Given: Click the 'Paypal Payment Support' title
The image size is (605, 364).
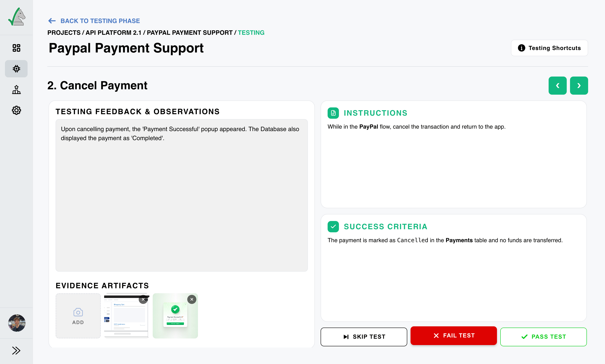Looking at the screenshot, I should (126, 48).
